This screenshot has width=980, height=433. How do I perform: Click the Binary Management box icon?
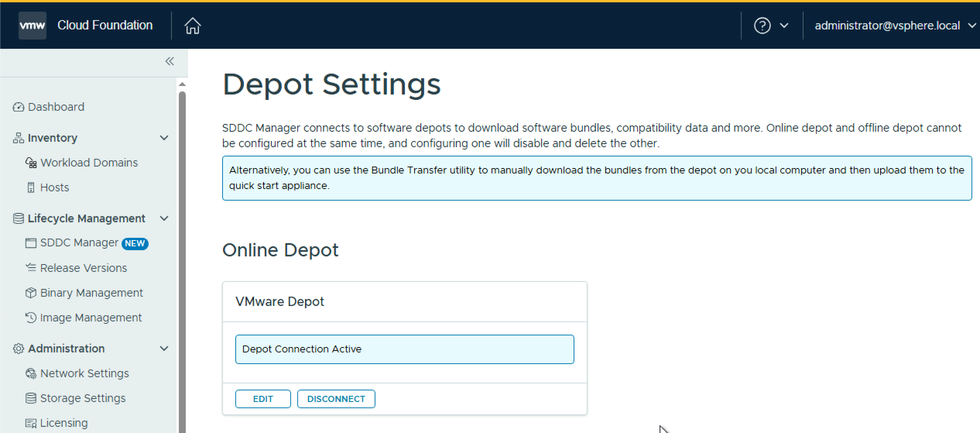31,293
